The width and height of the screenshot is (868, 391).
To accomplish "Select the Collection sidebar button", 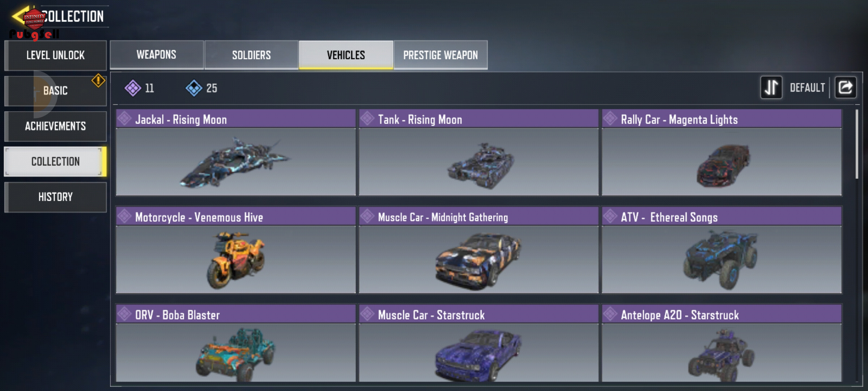I will coord(55,161).
